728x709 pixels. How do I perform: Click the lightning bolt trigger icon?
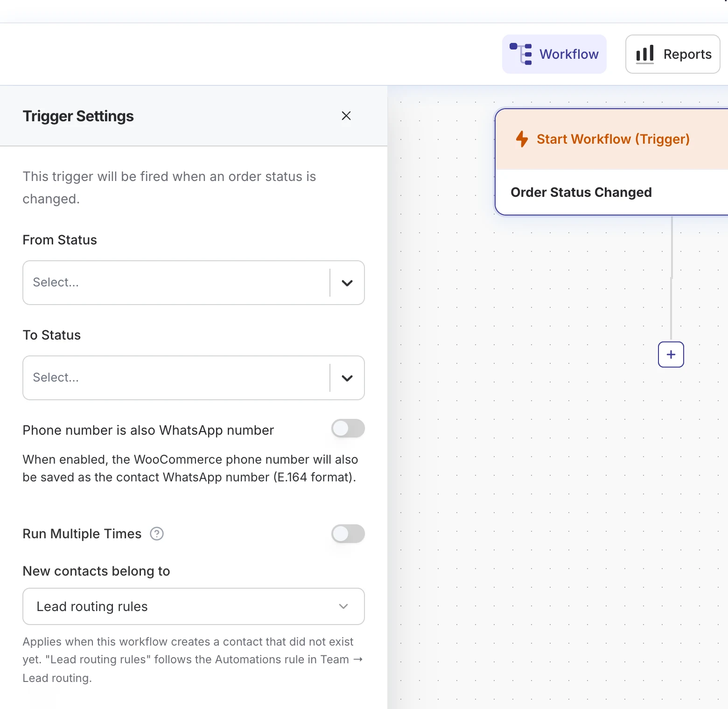(522, 139)
